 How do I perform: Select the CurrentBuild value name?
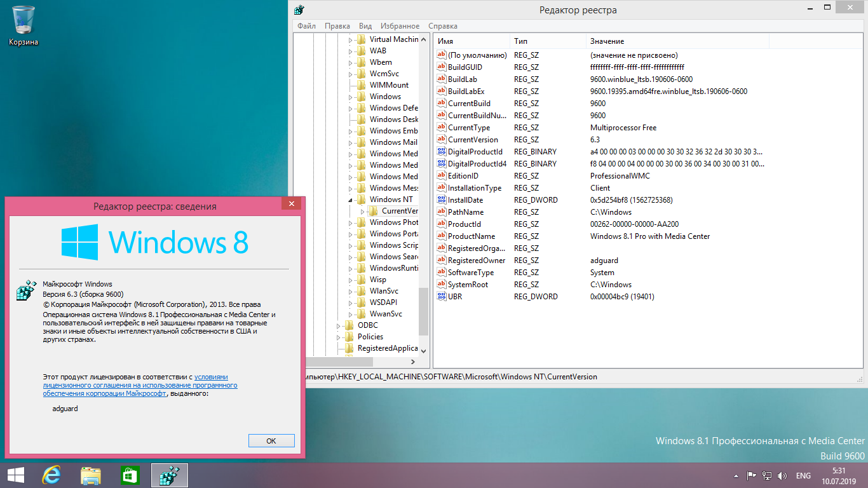point(469,104)
